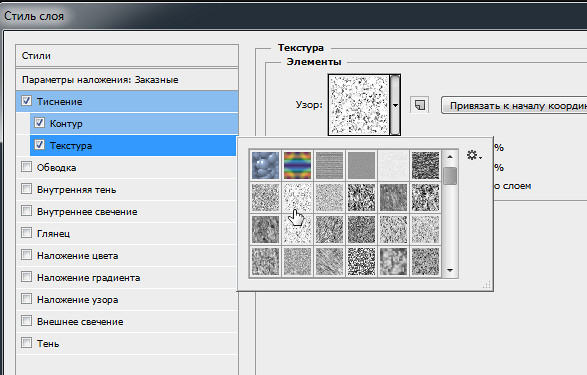
Task: Choose the cloudy blotchy pattern in bottom row
Action: point(393,261)
